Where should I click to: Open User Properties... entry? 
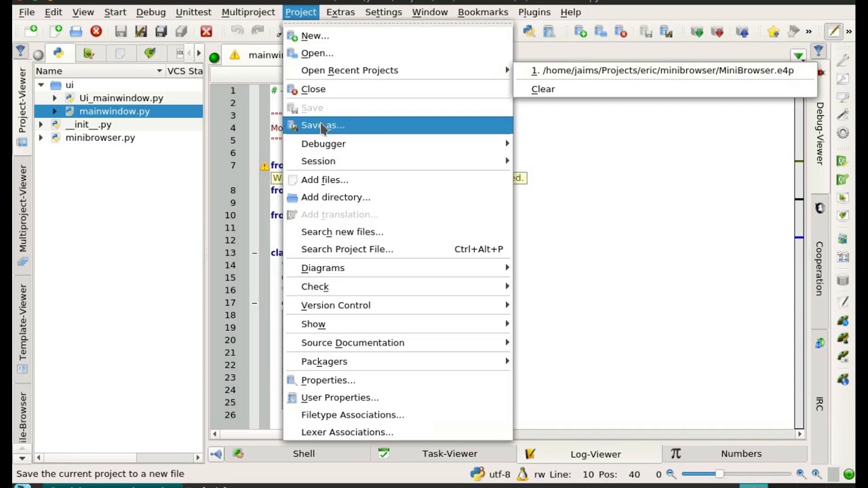pyautogui.click(x=398, y=398)
